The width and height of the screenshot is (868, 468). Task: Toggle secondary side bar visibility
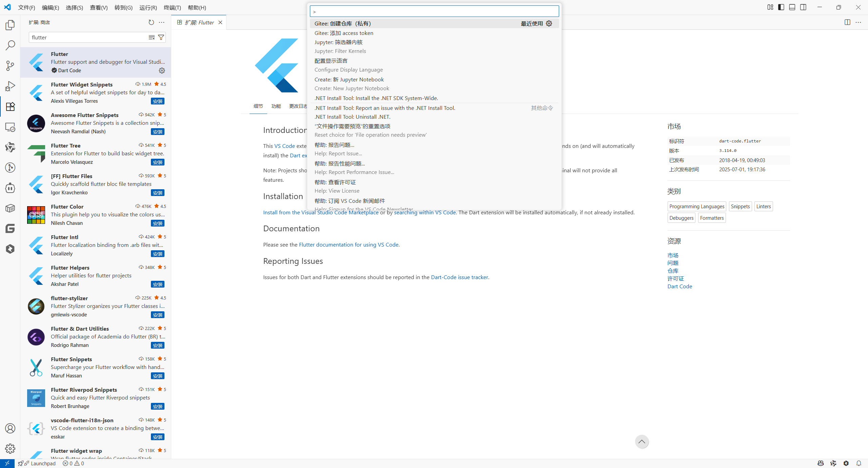(x=803, y=7)
